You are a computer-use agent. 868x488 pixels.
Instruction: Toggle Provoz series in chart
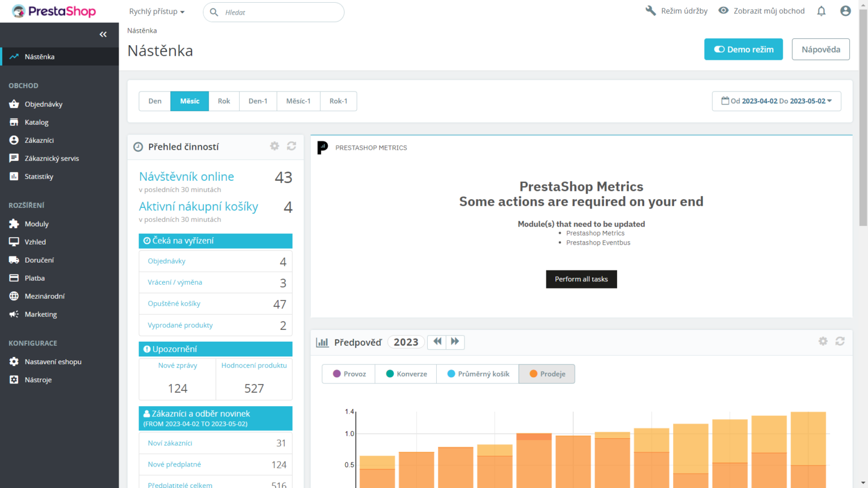pos(349,374)
